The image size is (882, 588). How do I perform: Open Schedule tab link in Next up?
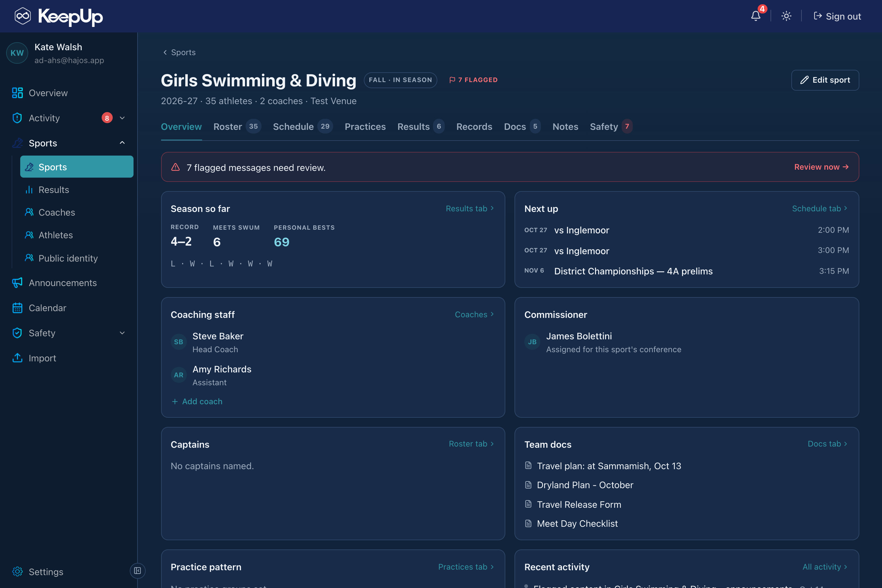click(x=820, y=209)
